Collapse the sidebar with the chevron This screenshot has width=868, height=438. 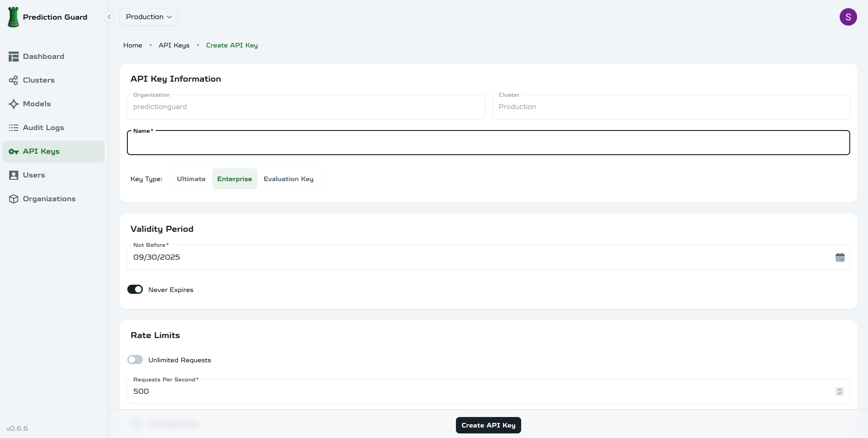tap(109, 17)
